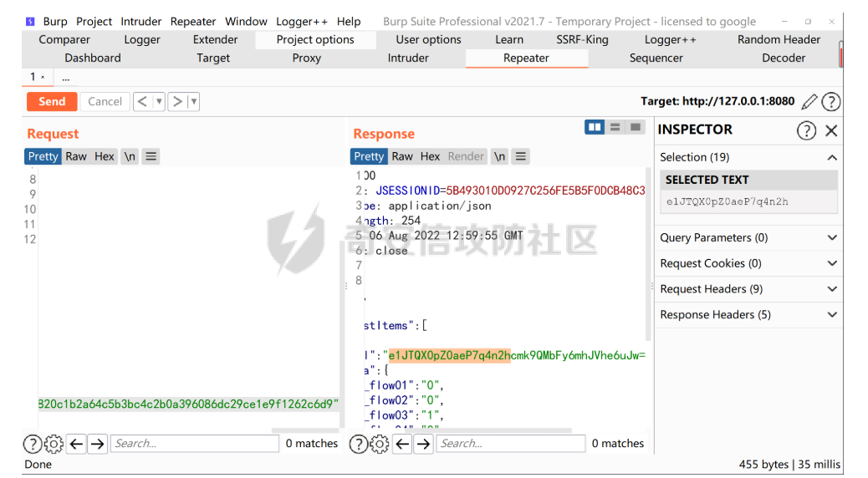Open the Project menu

click(x=94, y=22)
